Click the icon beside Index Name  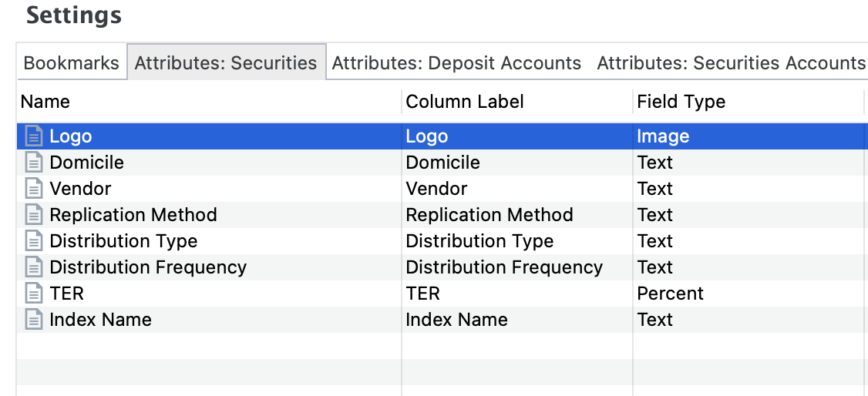(33, 320)
